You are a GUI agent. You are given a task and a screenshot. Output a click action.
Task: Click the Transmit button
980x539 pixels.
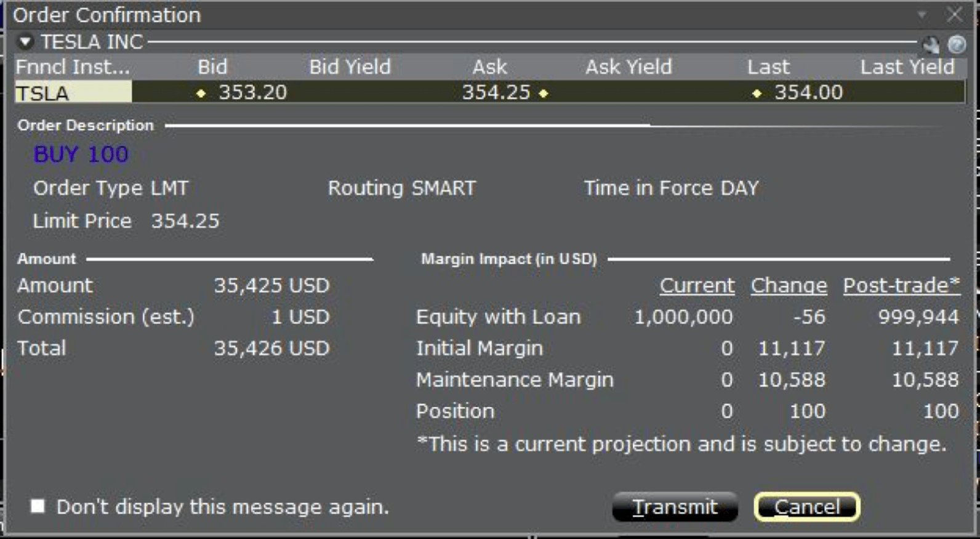(x=675, y=506)
